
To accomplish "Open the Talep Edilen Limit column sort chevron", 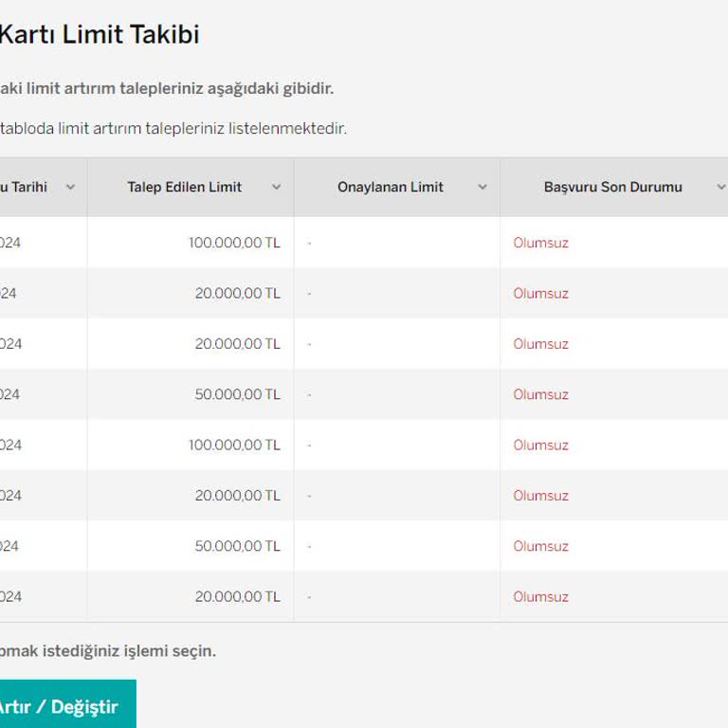I will coord(276,187).
